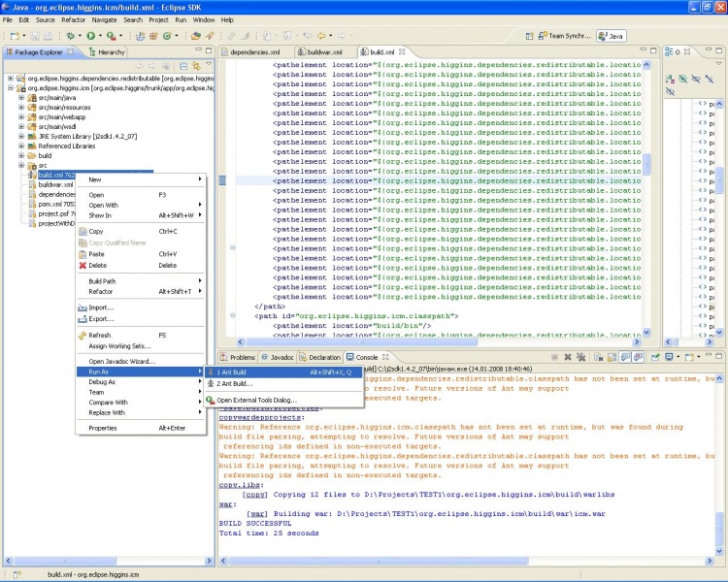Screen dimensions: 728x582
Task: Click Debug As in context menu
Action: click(x=141, y=382)
